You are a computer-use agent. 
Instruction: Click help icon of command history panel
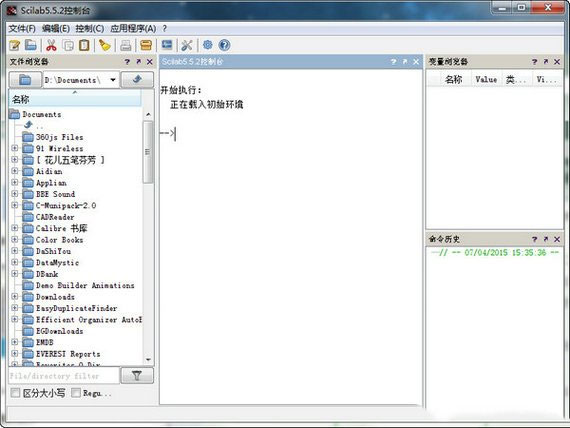click(534, 239)
